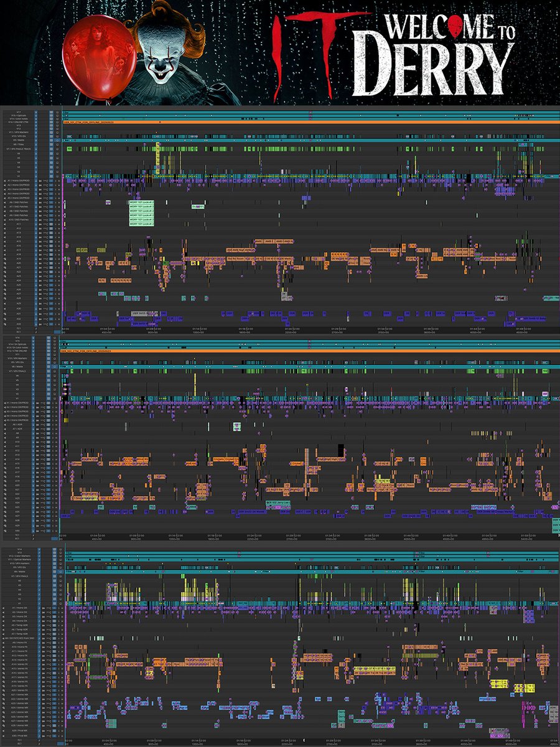Click speaker icon of "A7 / SND Patches" track
The height and width of the screenshot is (747, 560).
click(4, 207)
